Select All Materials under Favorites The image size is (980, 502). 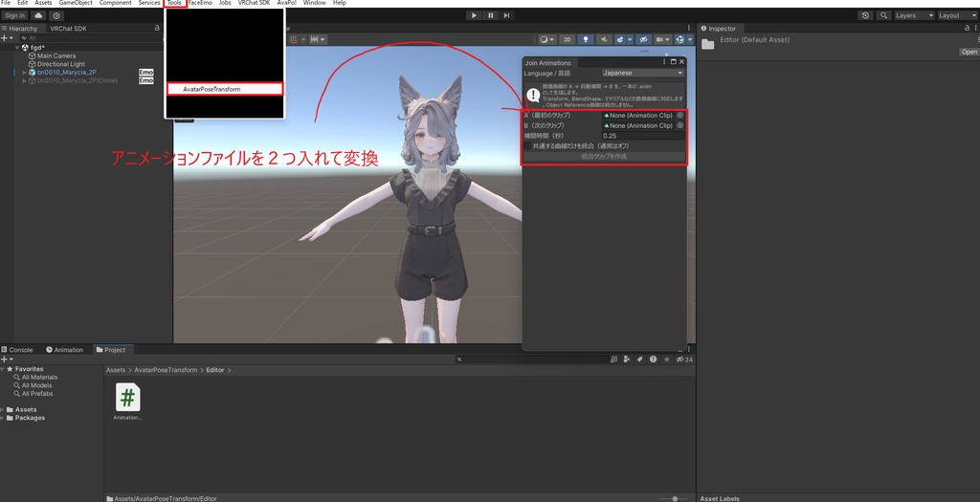pos(40,377)
